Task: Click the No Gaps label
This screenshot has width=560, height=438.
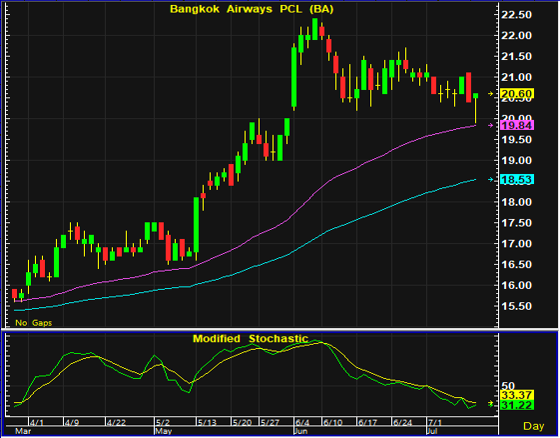Action: [x=33, y=323]
